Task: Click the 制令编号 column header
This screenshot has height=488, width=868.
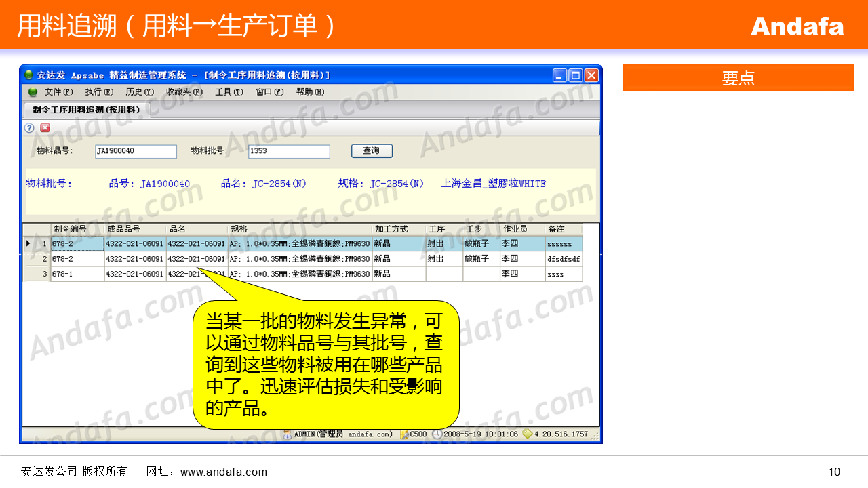Action: (x=77, y=229)
